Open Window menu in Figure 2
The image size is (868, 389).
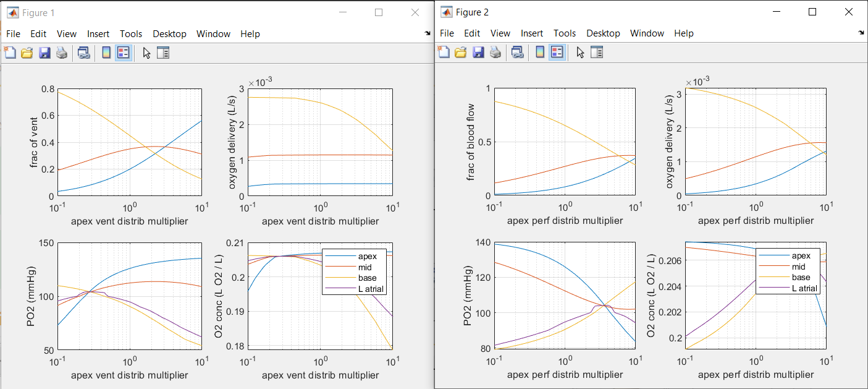(x=647, y=33)
